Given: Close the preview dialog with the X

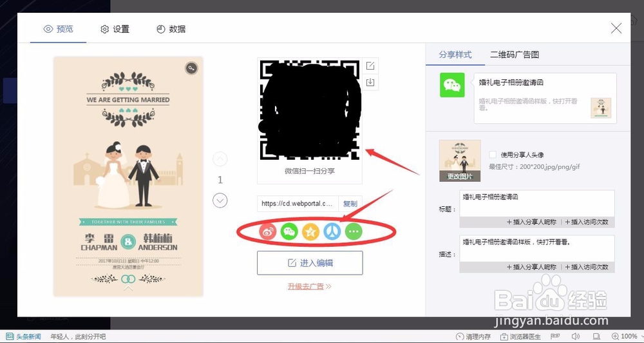Looking at the screenshot, I should 616,28.
